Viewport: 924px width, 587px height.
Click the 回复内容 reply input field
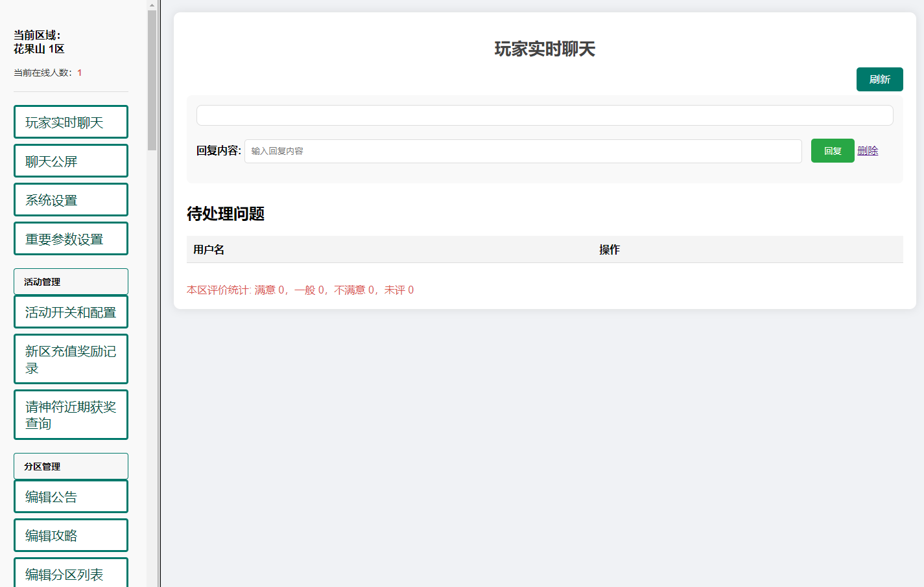pyautogui.click(x=523, y=150)
